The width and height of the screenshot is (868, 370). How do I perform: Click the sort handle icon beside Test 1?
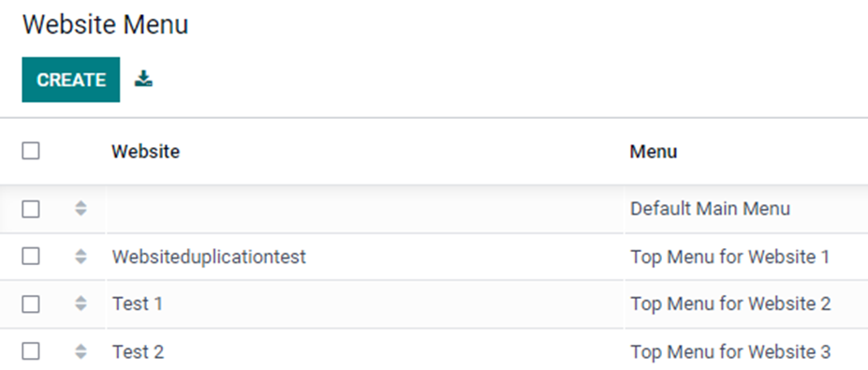(x=81, y=304)
